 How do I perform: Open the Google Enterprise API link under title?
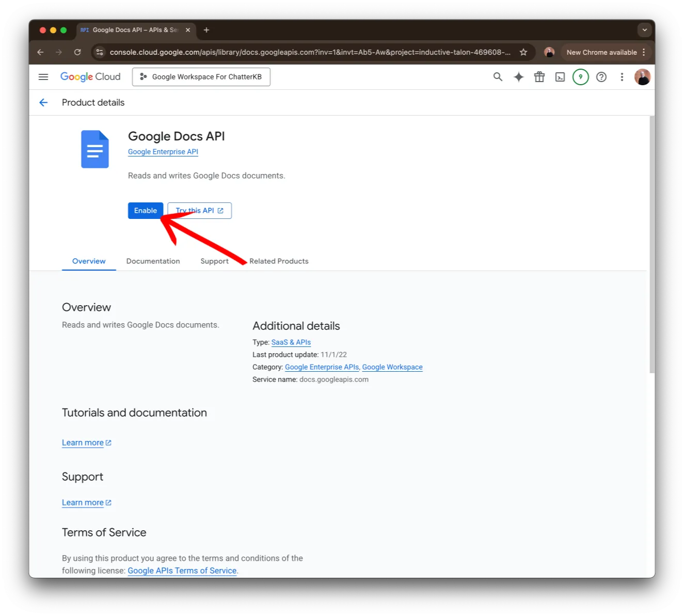click(x=163, y=152)
